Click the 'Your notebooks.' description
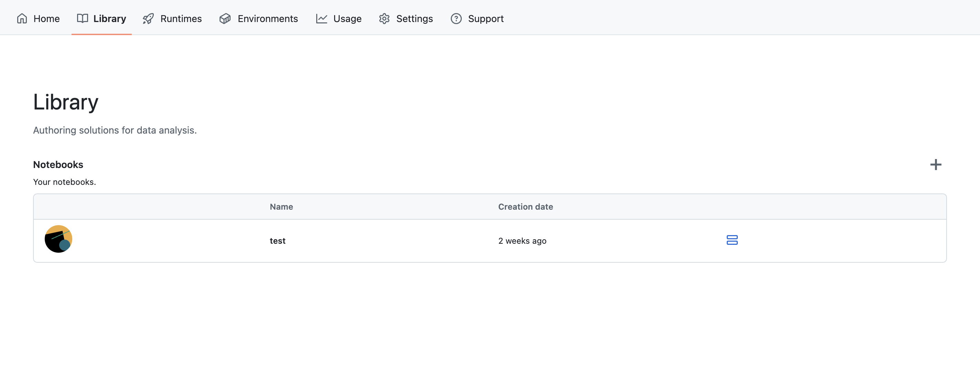The image size is (980, 378). pyautogui.click(x=64, y=182)
